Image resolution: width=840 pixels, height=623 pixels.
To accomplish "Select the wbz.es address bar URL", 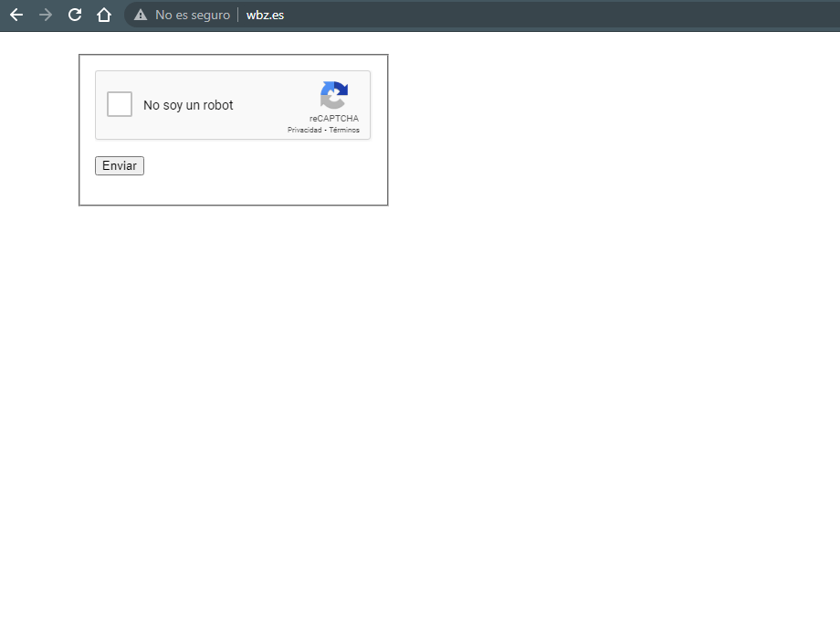I will [x=265, y=15].
